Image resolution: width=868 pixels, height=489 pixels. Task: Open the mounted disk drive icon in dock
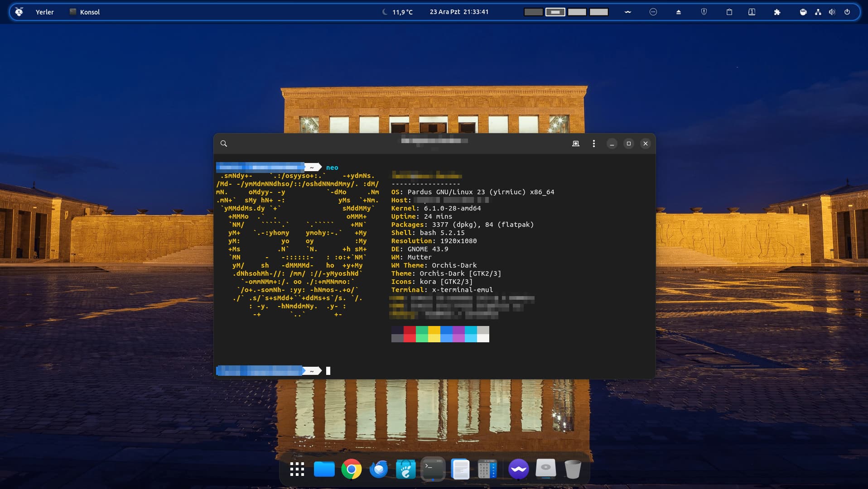pyautogui.click(x=545, y=469)
